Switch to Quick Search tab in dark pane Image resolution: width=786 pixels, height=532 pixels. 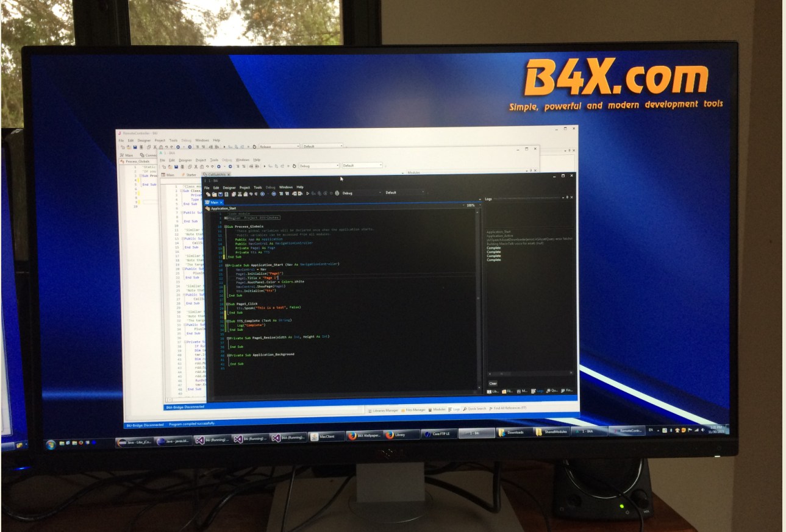(553, 390)
